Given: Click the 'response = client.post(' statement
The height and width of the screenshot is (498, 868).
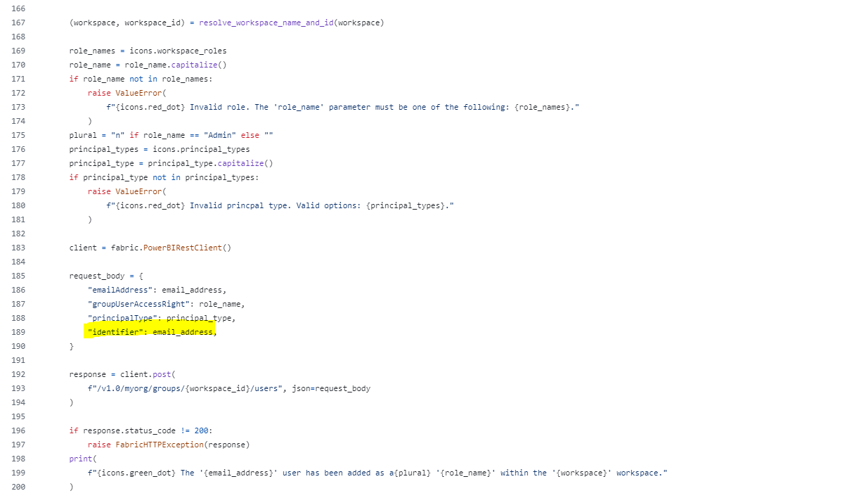Looking at the screenshot, I should pos(122,374).
